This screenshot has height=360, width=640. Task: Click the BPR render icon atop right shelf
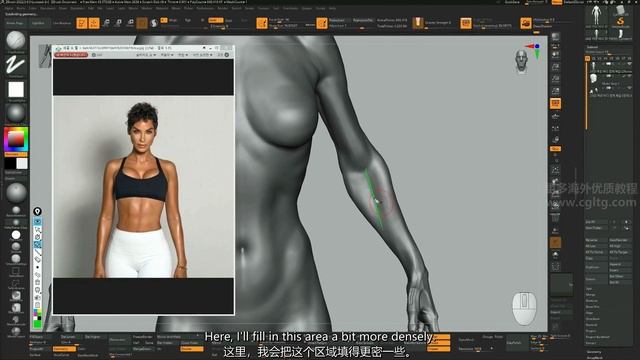(555, 37)
